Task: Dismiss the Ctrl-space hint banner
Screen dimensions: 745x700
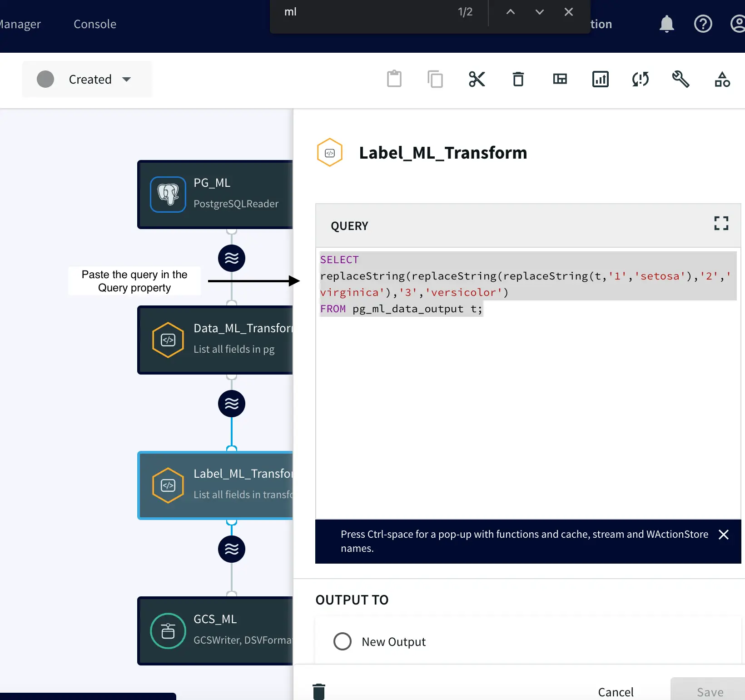Action: tap(724, 535)
